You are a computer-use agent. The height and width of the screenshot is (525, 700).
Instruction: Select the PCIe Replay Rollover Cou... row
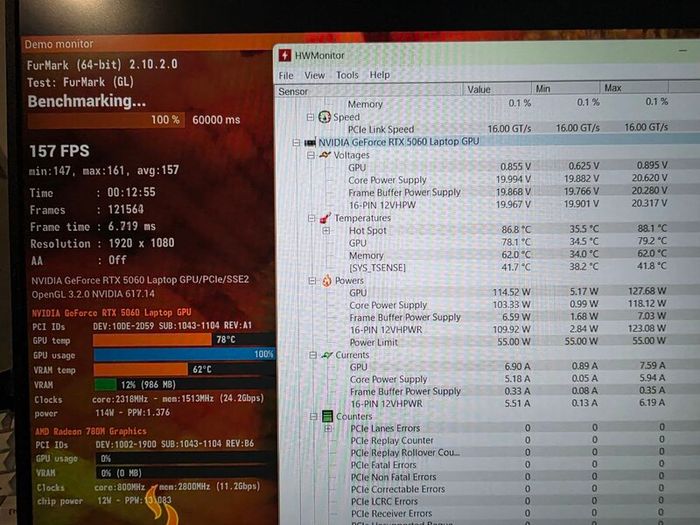click(489, 452)
